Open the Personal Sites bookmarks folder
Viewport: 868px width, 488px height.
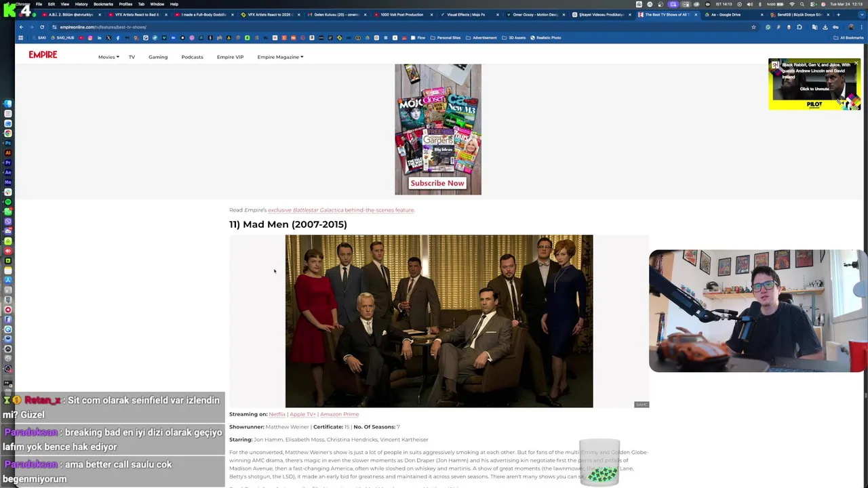446,38
